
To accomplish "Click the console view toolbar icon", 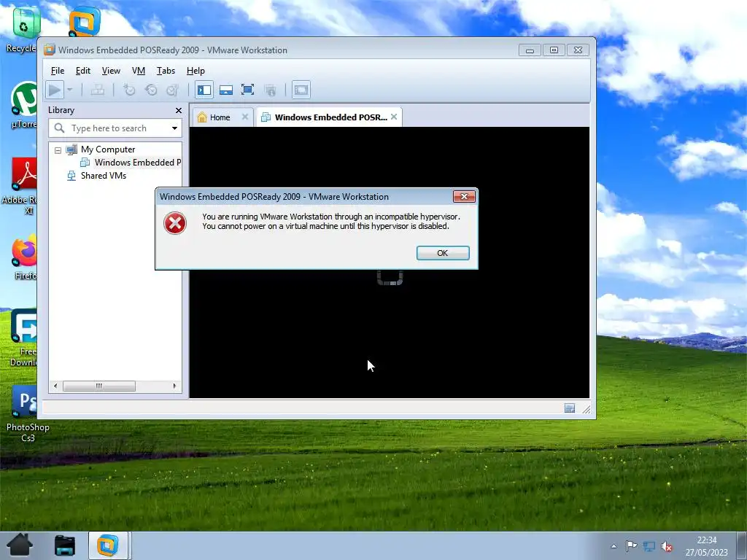I will point(301,90).
